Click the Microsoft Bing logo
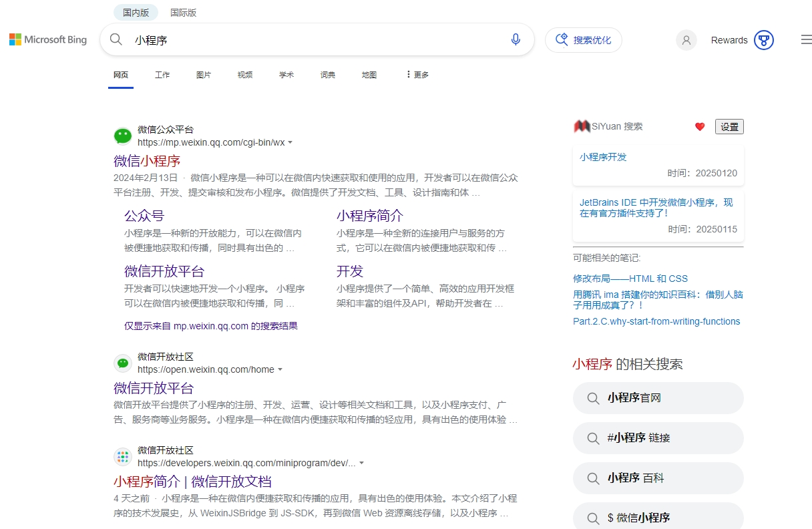Screen dimensions: 812x529 pos(47,39)
